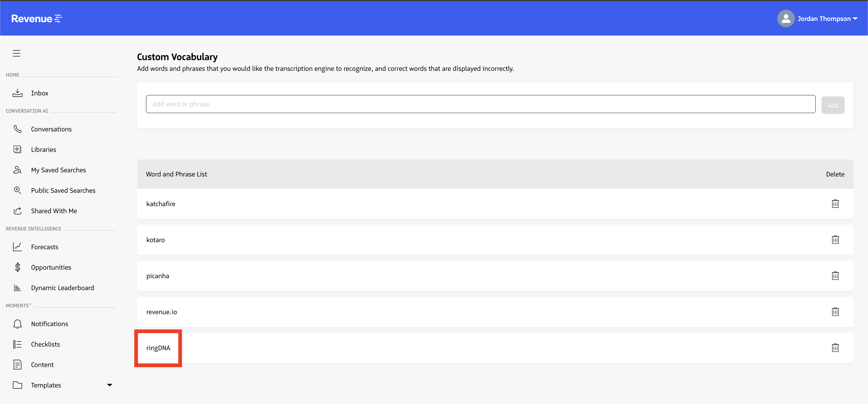Screen dimensions: 868x404
Task: Open Conversations in the sidebar
Action: 51,129
